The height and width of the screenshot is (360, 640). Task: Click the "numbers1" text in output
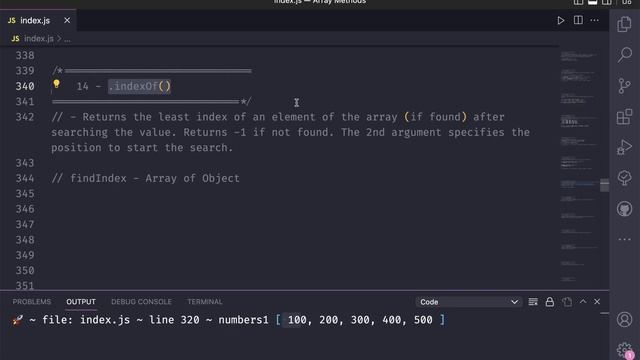click(x=243, y=320)
